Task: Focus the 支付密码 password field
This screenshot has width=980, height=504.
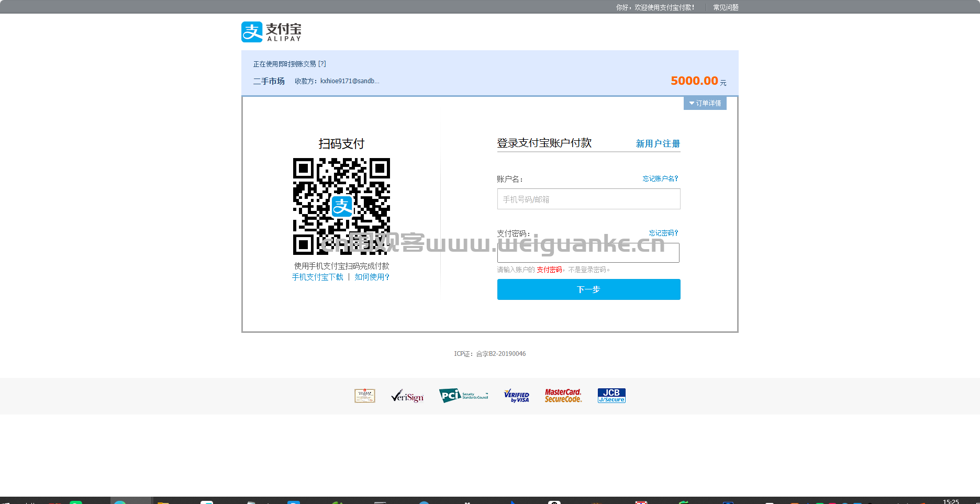Action: coord(588,253)
